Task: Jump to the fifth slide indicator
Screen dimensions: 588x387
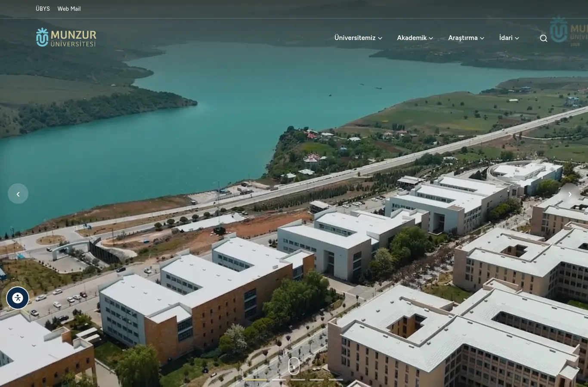Action: point(336,380)
